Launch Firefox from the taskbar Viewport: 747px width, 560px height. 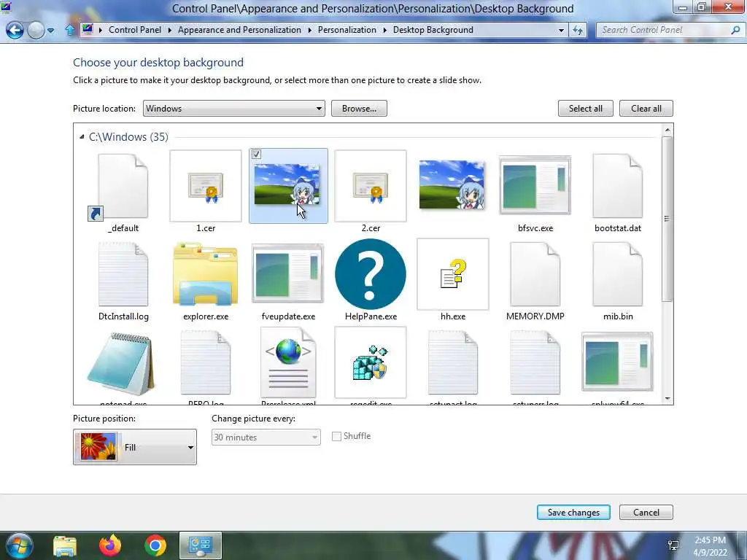click(x=109, y=545)
